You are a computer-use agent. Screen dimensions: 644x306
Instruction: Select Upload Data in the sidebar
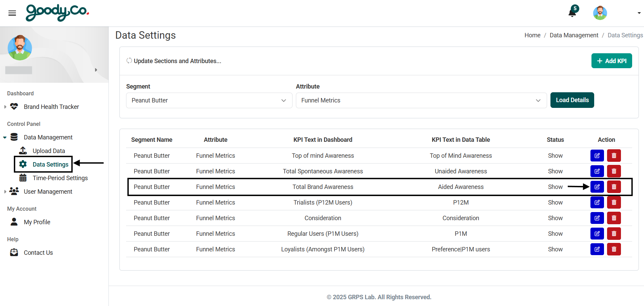(x=48, y=151)
